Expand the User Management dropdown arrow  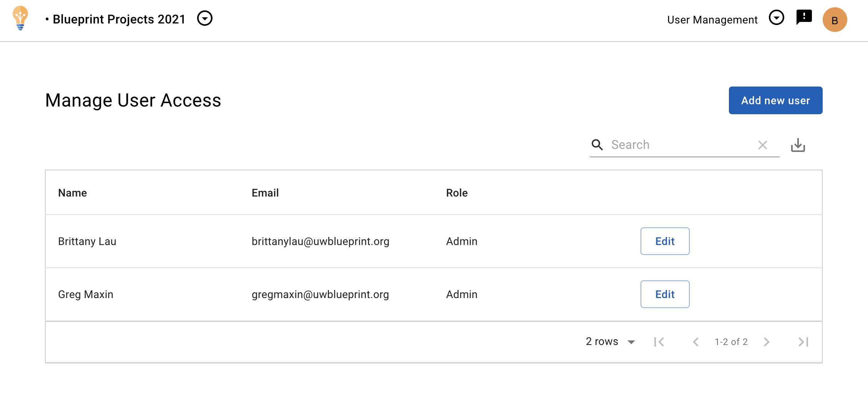click(776, 18)
